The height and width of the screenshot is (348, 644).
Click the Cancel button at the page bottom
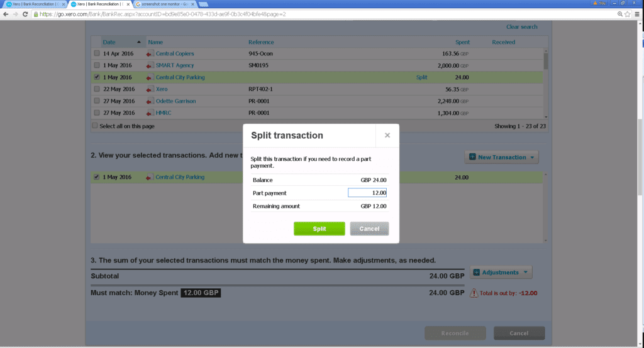[519, 333]
